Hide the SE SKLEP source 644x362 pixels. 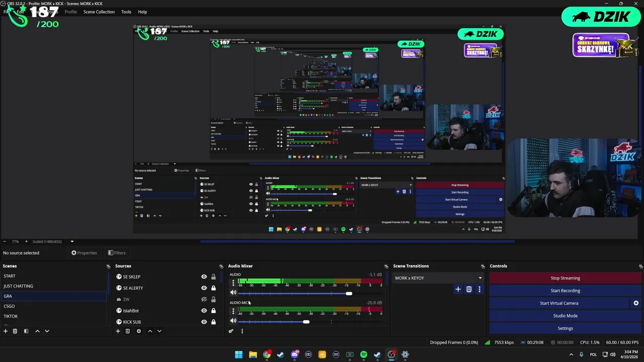pos(204,277)
